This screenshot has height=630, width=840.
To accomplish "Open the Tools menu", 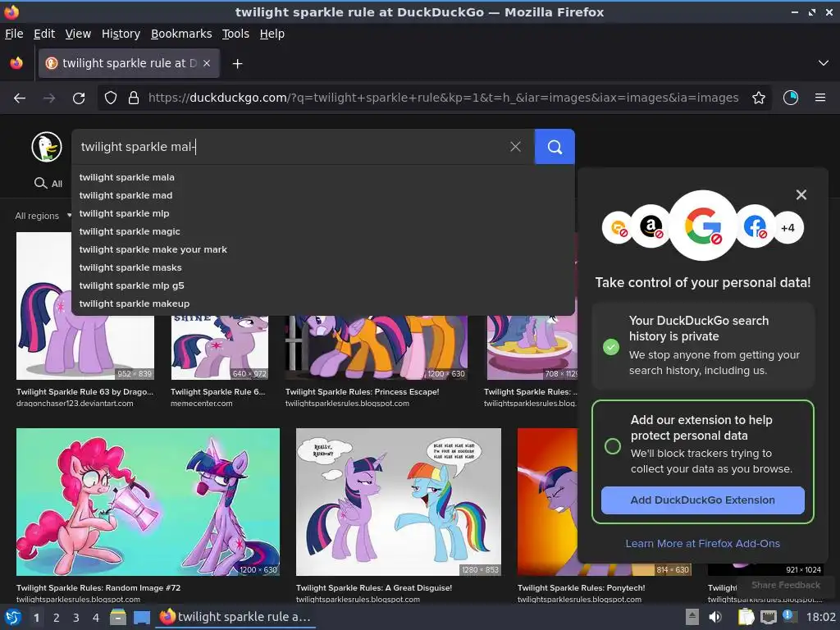I will (x=235, y=34).
